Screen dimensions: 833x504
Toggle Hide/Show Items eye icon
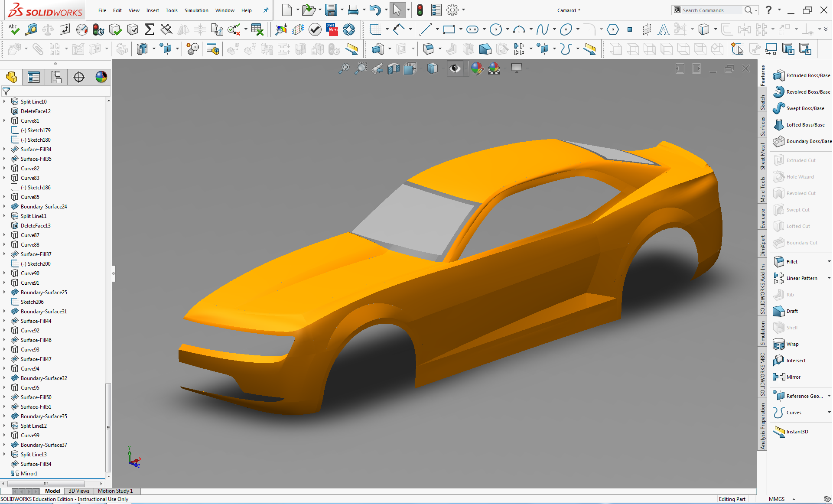[455, 68]
